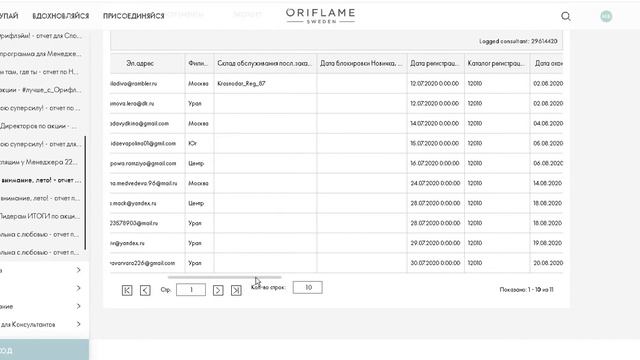Jump to the first page of results

point(127,290)
